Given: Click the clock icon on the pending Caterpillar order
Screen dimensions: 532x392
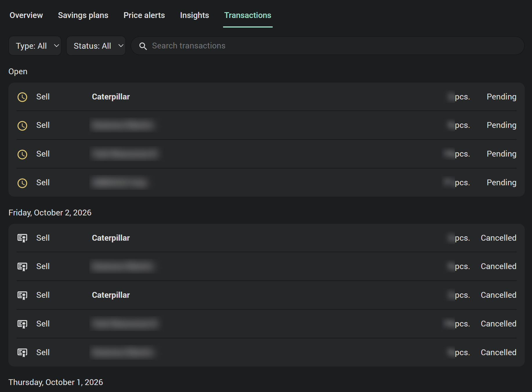Looking at the screenshot, I should (22, 97).
